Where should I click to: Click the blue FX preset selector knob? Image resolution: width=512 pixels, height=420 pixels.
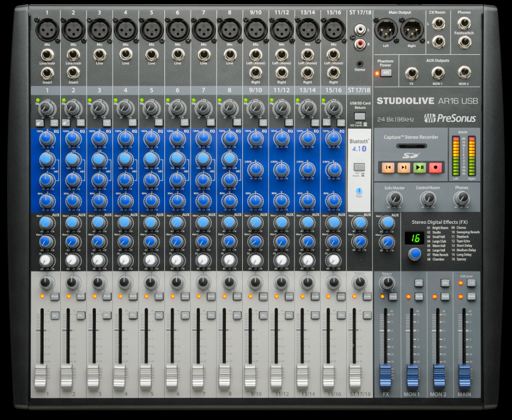pos(414,254)
